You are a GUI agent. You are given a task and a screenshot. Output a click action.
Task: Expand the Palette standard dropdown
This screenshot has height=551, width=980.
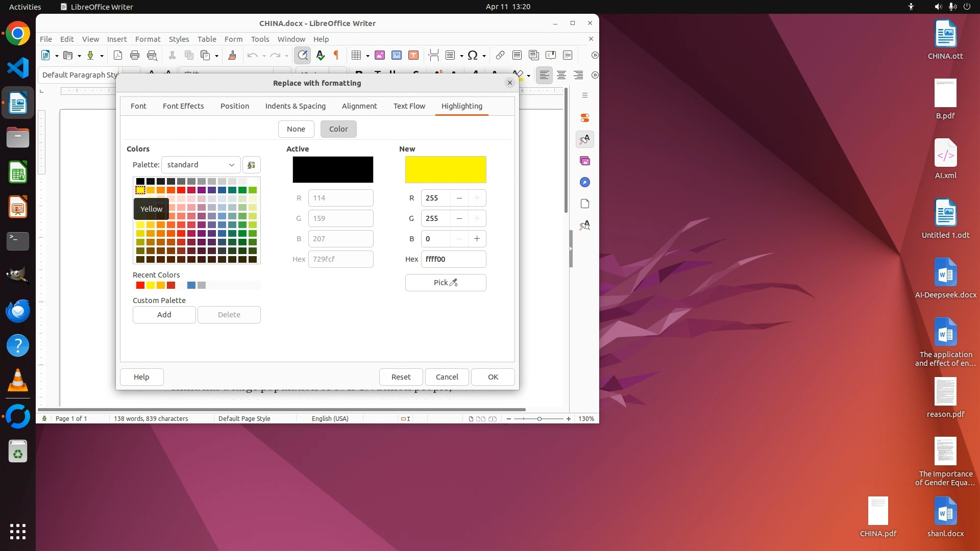(201, 165)
